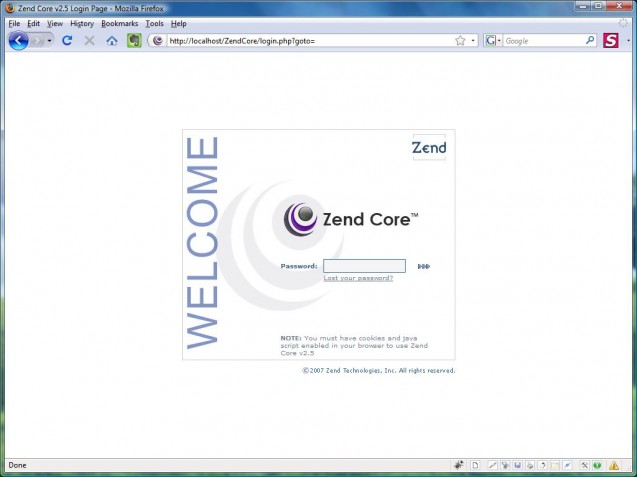This screenshot has width=637, height=477.
Task: Open the Google search engine selector dropdown
Action: click(x=492, y=41)
